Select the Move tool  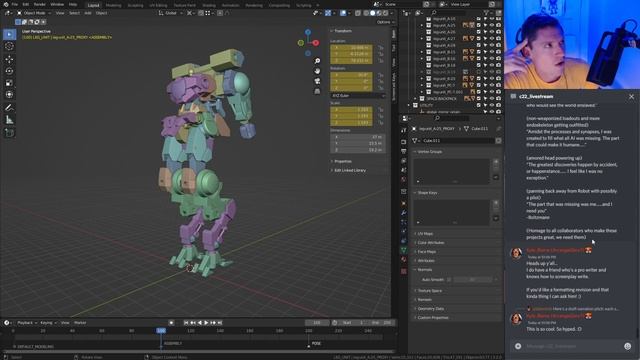coord(9,59)
